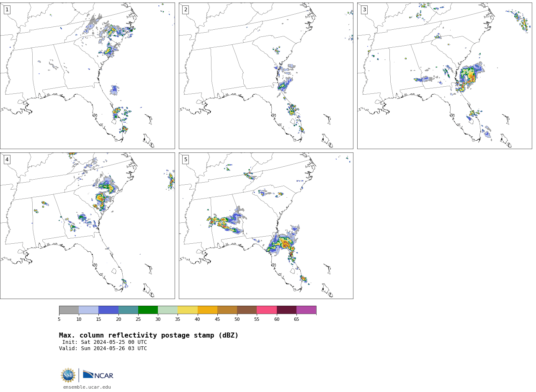Screen dimensions: 536x392
Task: Click the light lavender 10-15 dBZ swatch
Action: pyautogui.click(x=88, y=310)
